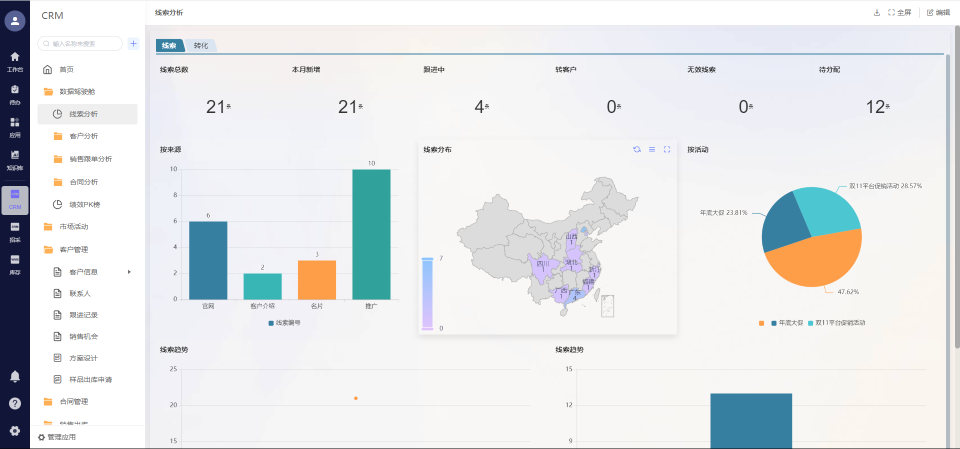Viewport: 960px width, 449px height.
Task: Open settings gear at sidebar bottom
Action: click(x=15, y=431)
